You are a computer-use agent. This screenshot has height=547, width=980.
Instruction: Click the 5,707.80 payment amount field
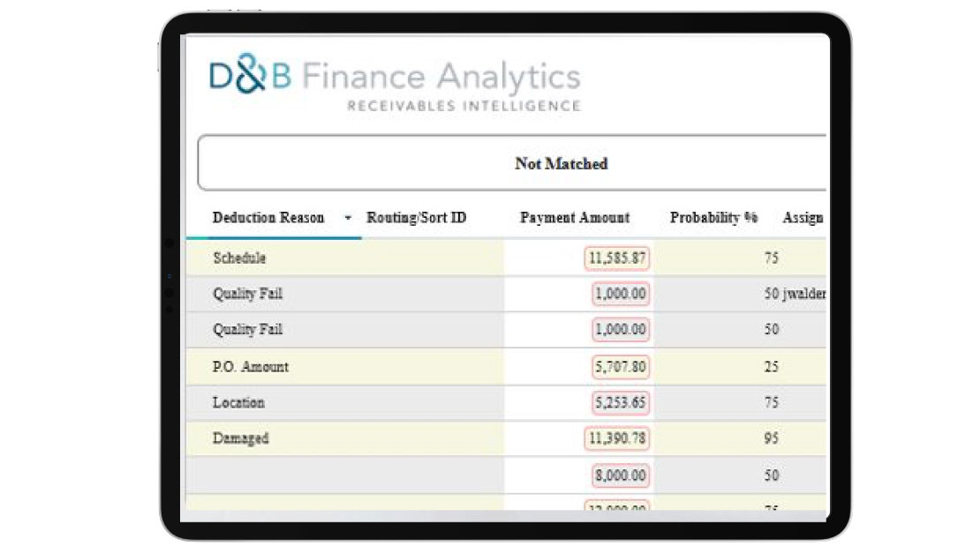click(621, 366)
